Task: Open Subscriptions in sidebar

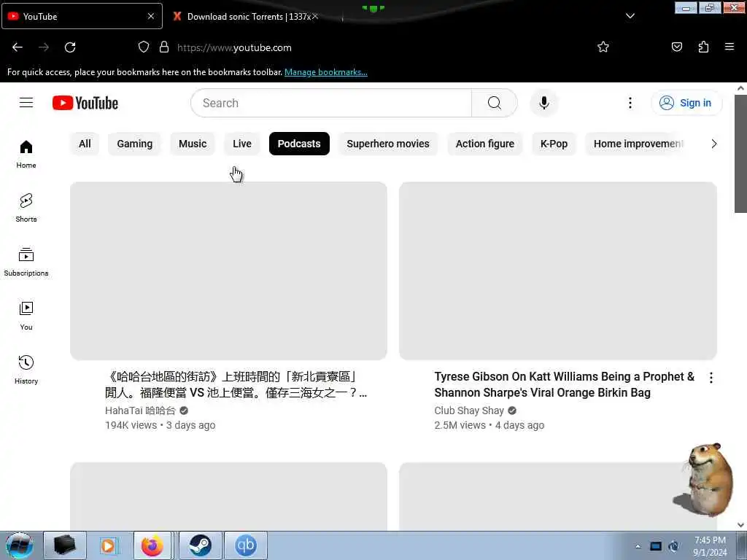Action: [x=26, y=262]
